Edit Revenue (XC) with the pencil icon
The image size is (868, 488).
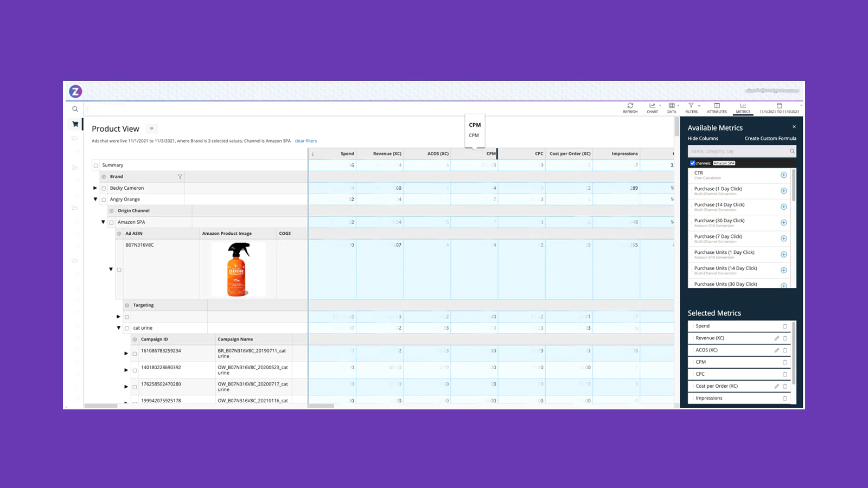tap(776, 338)
